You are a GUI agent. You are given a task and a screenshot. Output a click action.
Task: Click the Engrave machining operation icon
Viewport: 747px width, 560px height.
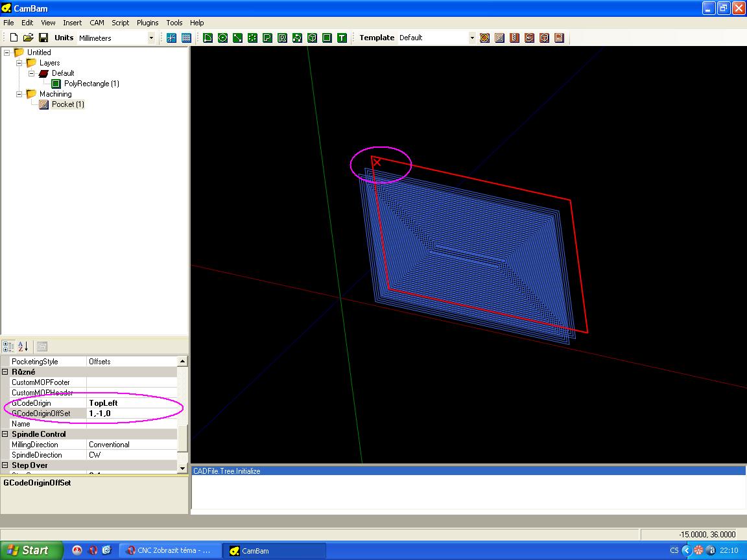click(529, 38)
